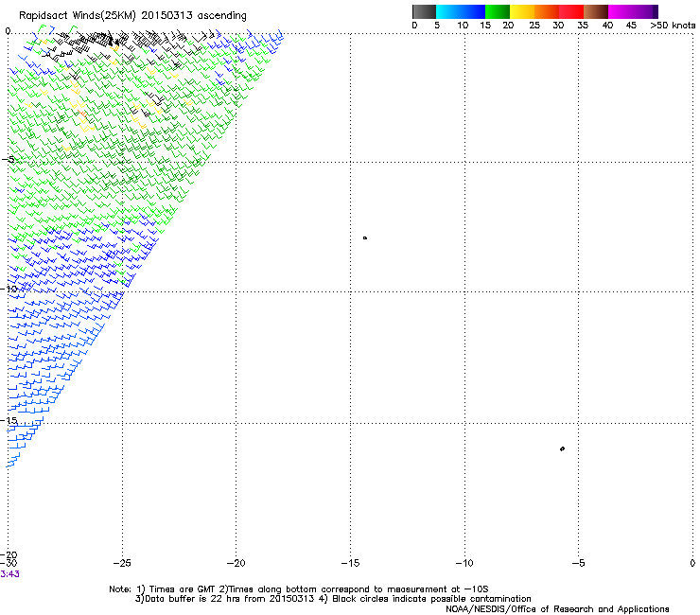
Task: Click the note line about 'Times are GMT'
Action: click(299, 589)
